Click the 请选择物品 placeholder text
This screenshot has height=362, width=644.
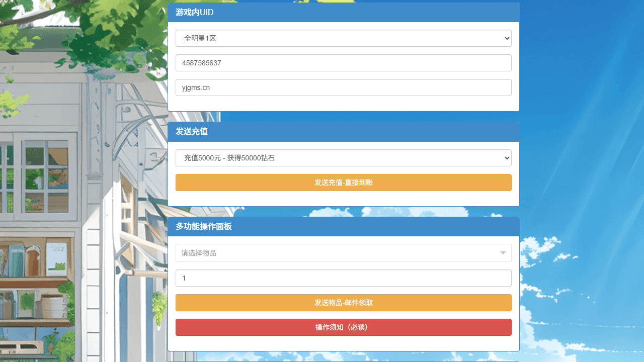coord(198,253)
